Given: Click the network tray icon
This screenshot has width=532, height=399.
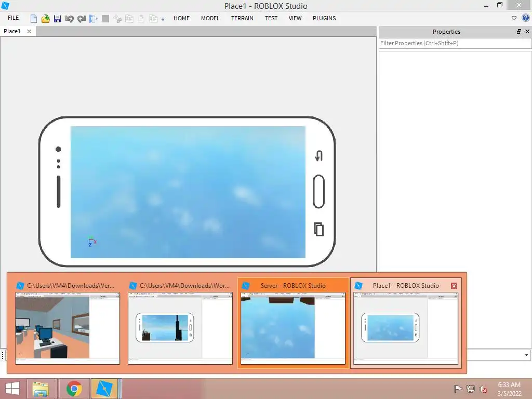Looking at the screenshot, I should click(471, 389).
